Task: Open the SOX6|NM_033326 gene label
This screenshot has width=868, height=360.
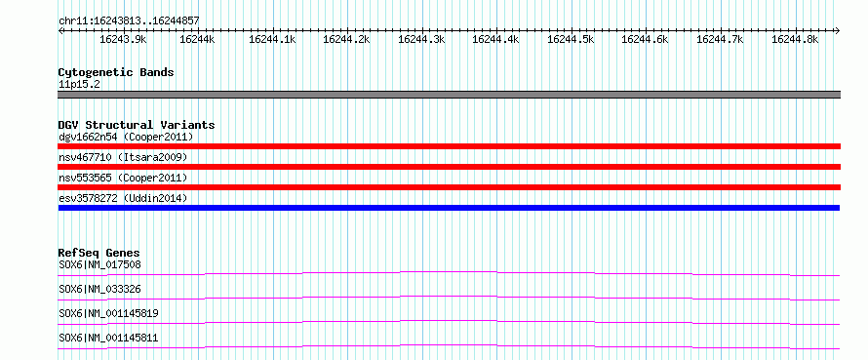Action: pos(99,289)
